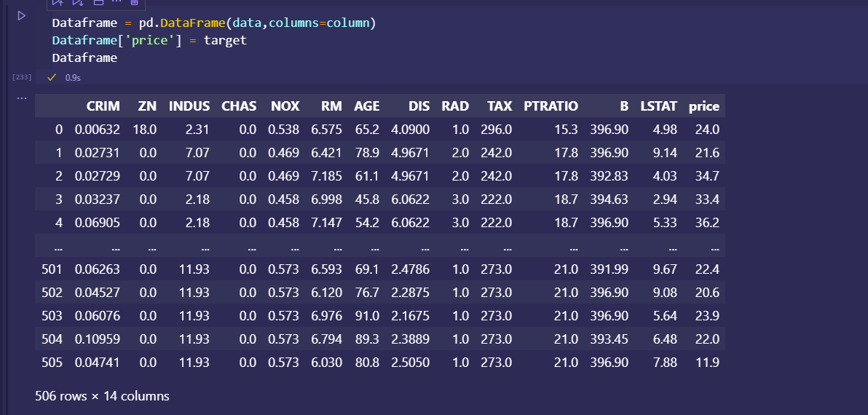Viewport: 868px width, 415px height.
Task: Click the 0.9s execution time label
Action: [73, 78]
